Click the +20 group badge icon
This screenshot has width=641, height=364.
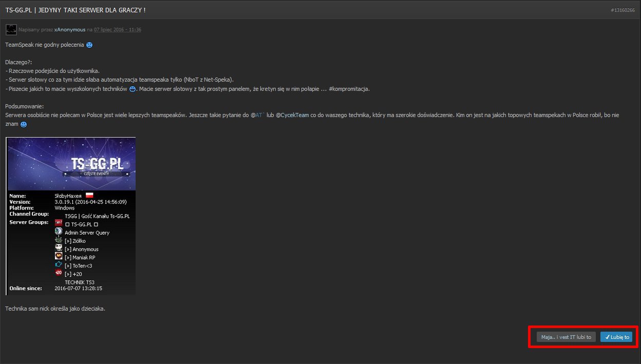tap(59, 273)
